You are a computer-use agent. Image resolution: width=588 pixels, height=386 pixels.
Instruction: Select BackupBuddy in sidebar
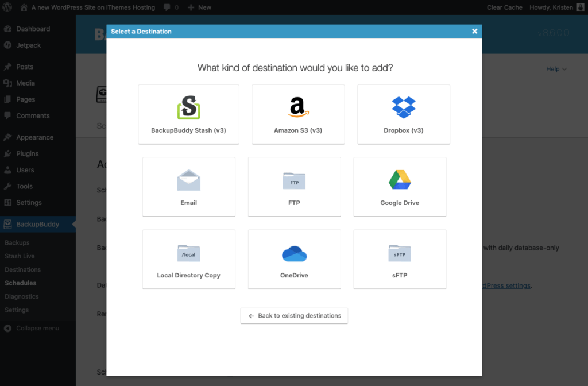click(37, 225)
